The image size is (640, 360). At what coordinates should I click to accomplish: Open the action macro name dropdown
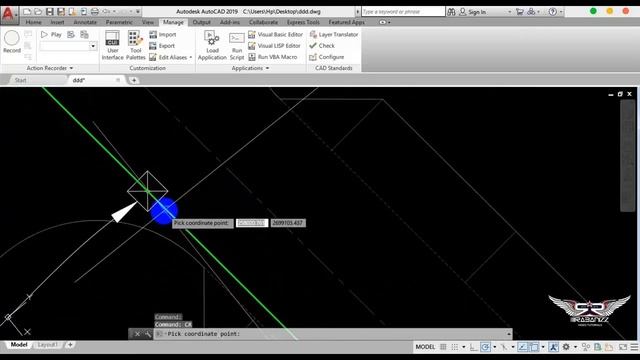click(x=93, y=46)
